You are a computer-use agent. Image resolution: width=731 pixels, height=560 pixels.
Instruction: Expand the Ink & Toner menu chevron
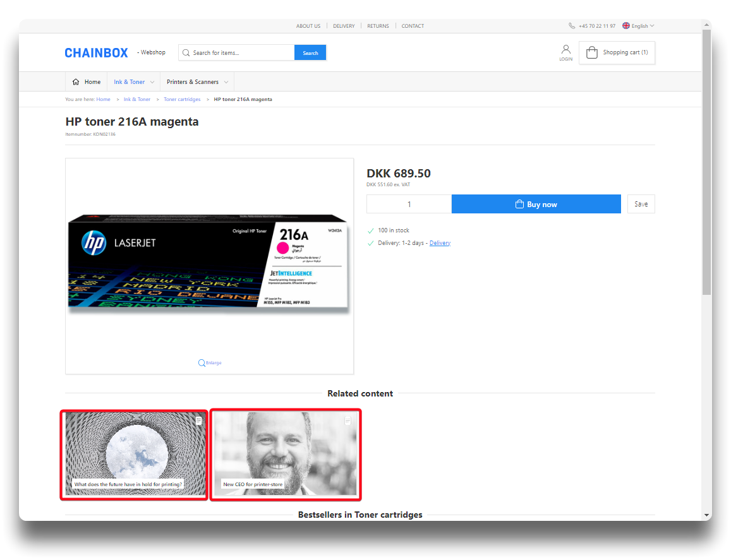point(152,83)
